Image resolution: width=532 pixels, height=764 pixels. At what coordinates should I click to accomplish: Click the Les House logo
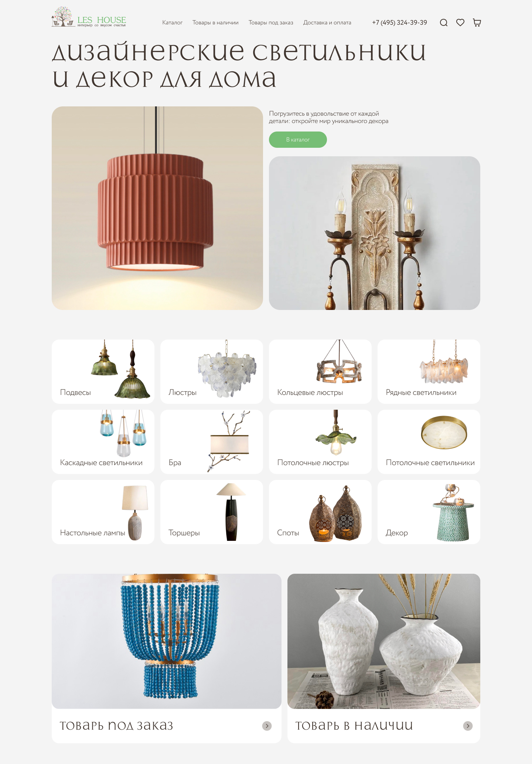coord(89,17)
